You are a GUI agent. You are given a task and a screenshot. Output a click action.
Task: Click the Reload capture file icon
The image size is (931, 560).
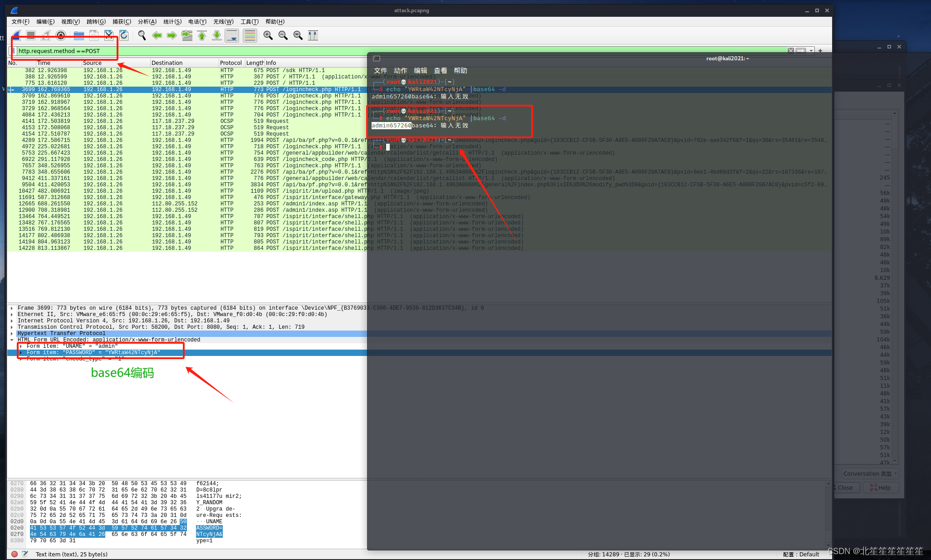[124, 35]
